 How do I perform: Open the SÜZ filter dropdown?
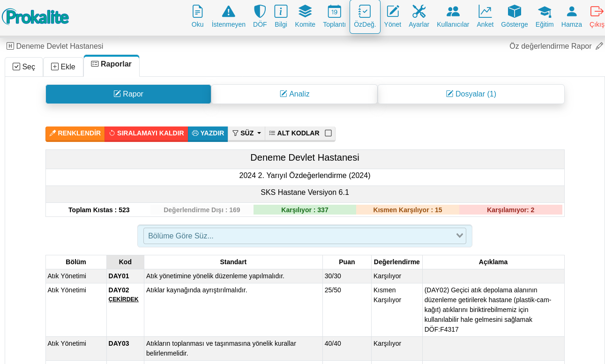[246, 133]
